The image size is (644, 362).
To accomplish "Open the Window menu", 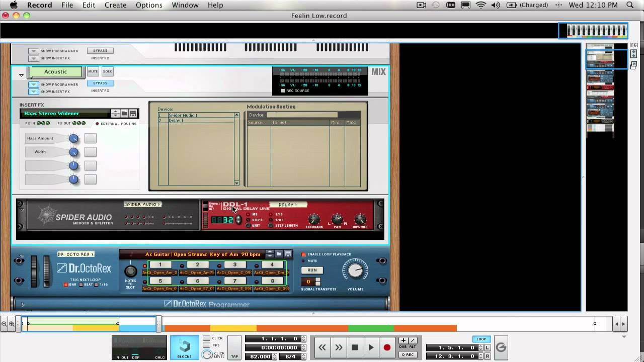I will [x=185, y=5].
